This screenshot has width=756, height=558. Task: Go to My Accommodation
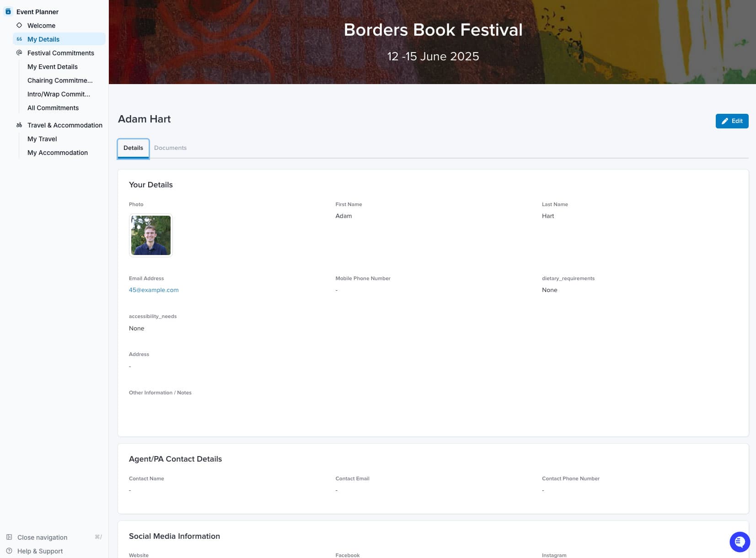tap(58, 153)
